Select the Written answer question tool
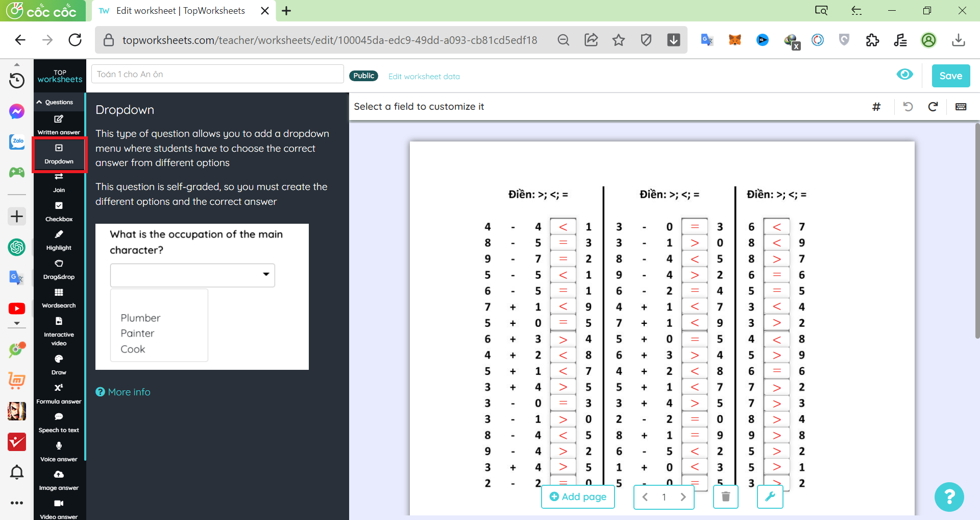This screenshot has width=980, height=520. pos(59,124)
